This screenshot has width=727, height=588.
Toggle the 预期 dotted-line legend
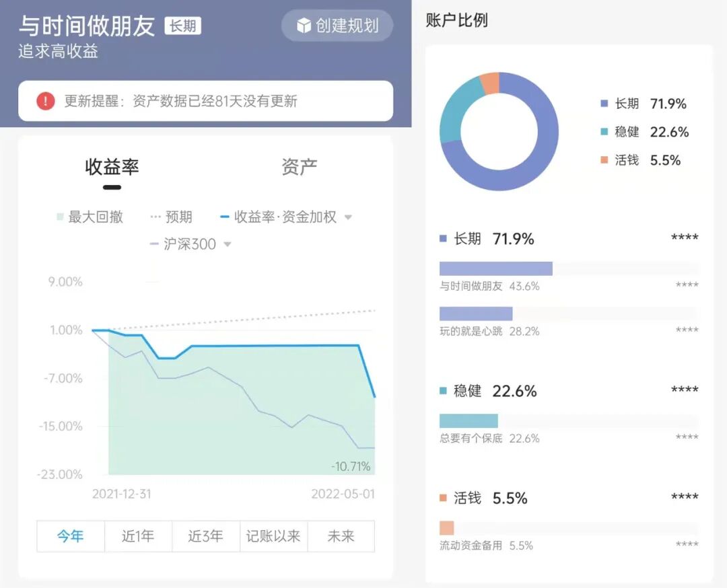coord(171,217)
